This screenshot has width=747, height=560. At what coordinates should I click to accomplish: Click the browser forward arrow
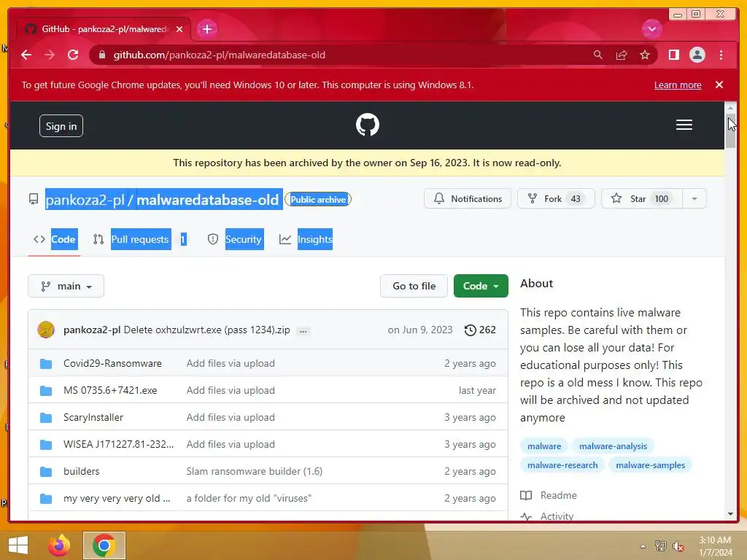[50, 55]
